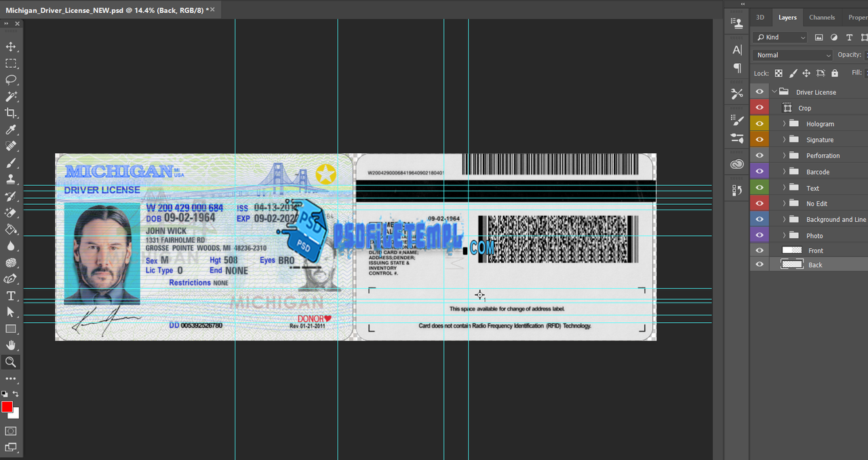
Task: Expand the Perforration group
Action: 784,155
